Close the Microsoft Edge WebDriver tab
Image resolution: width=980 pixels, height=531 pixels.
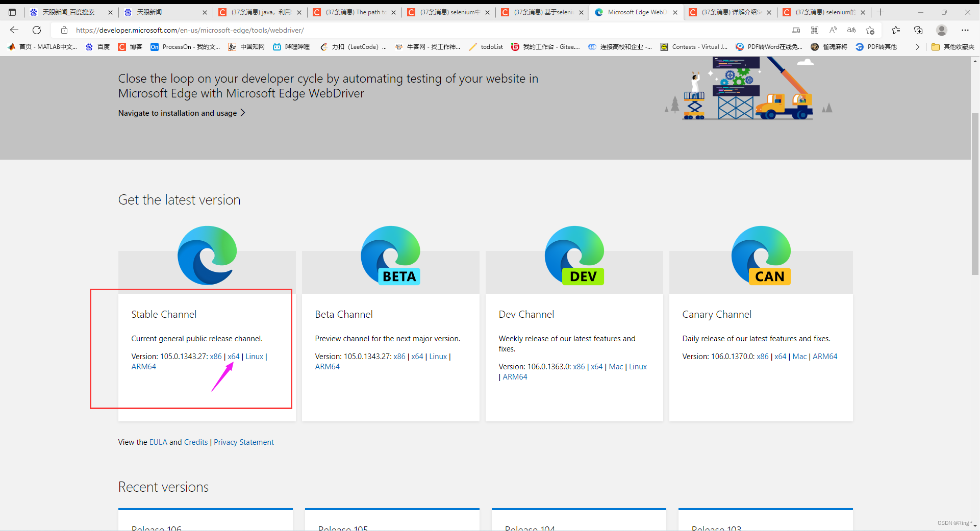pyautogui.click(x=675, y=12)
